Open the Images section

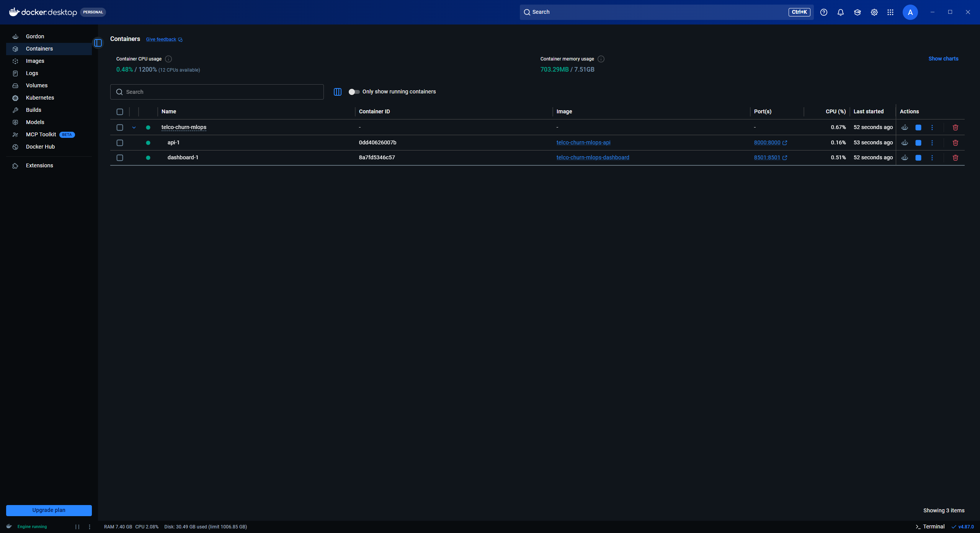point(49,61)
